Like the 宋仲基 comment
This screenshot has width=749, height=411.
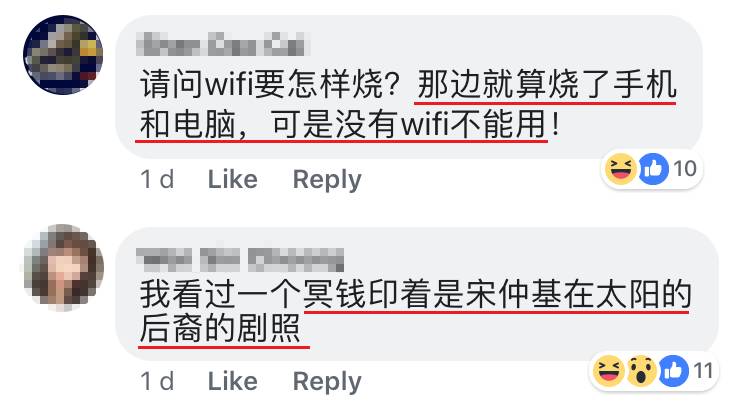(x=233, y=382)
